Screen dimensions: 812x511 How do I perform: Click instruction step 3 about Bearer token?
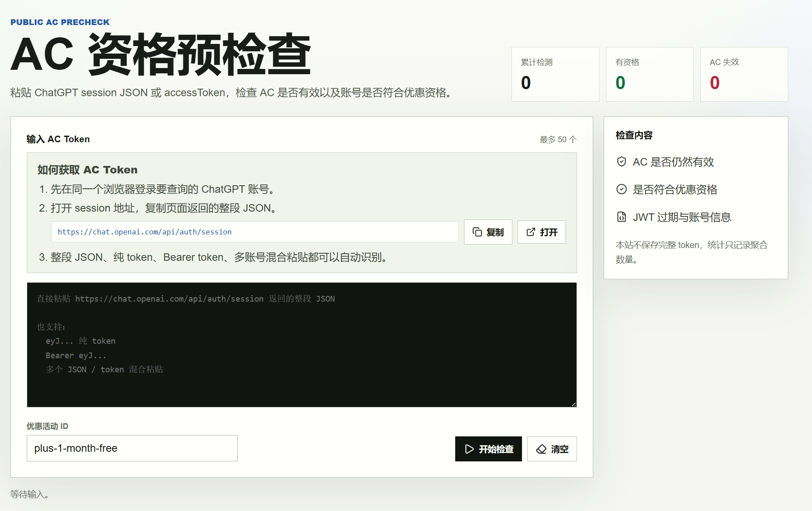[x=214, y=257]
